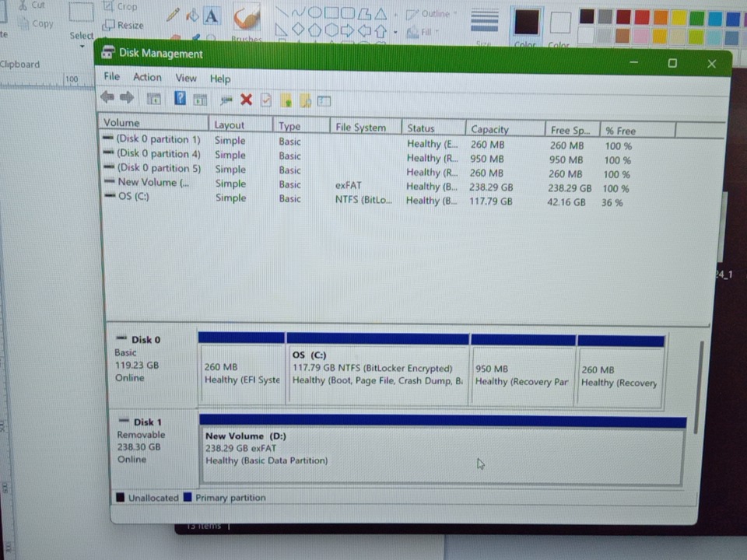Select the 260 MB EFI System partition block
The image size is (747, 560).
coord(241,369)
